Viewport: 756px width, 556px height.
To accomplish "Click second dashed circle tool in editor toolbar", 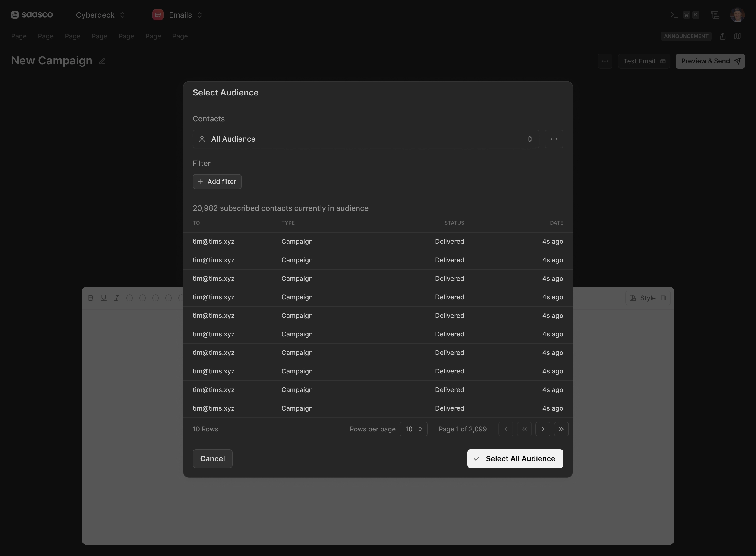I will coord(143,298).
